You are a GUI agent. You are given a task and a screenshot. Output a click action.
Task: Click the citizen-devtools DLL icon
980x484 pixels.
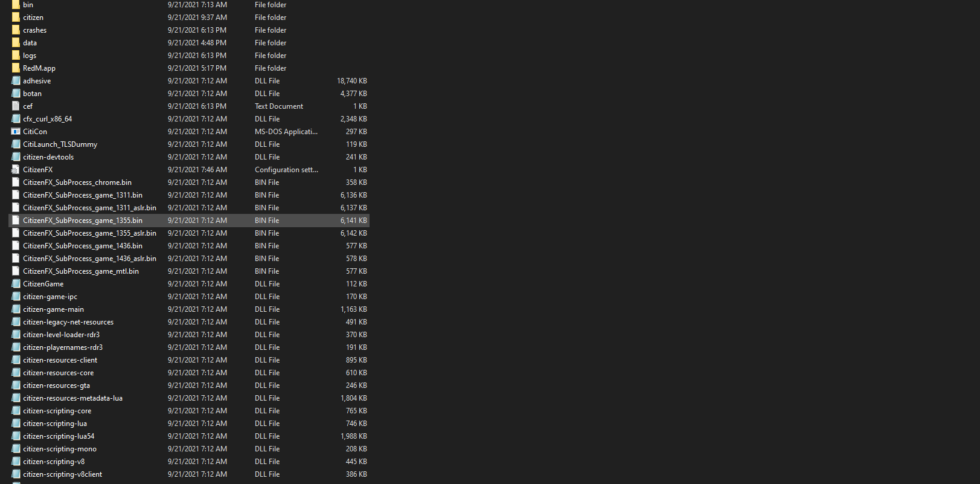coord(16,156)
